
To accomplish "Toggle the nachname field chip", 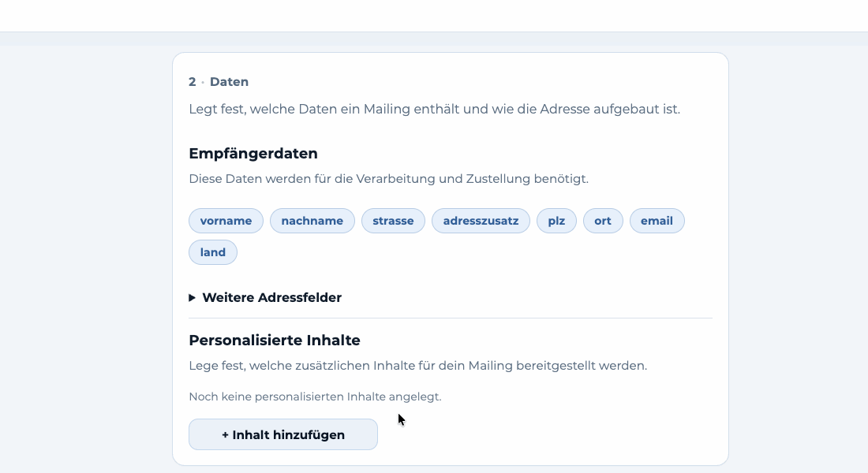I will point(312,221).
